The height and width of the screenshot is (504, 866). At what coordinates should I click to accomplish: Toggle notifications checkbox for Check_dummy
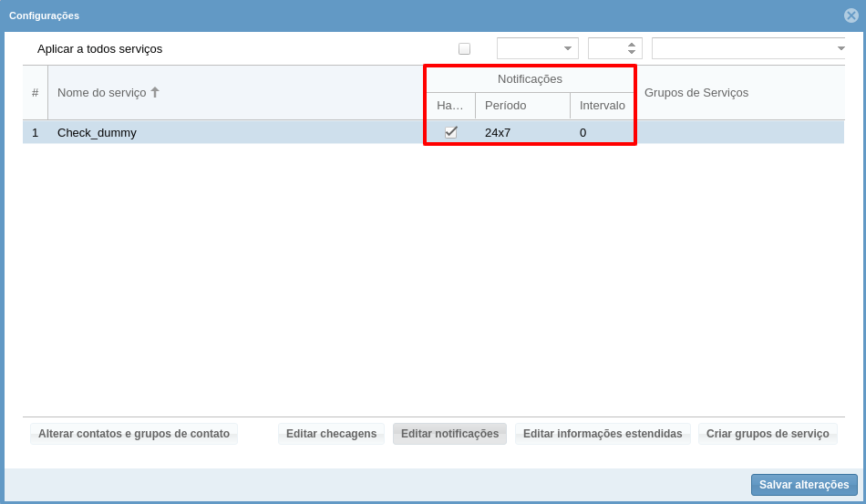point(450,132)
